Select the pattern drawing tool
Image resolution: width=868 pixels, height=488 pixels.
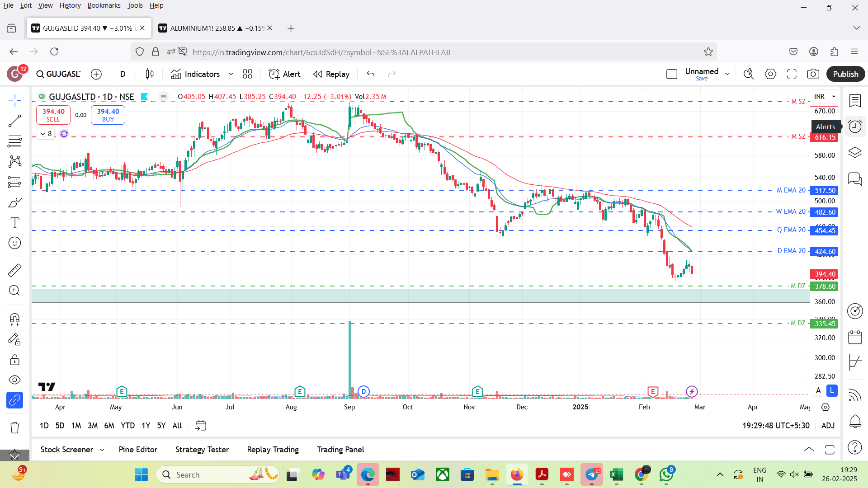click(x=14, y=161)
